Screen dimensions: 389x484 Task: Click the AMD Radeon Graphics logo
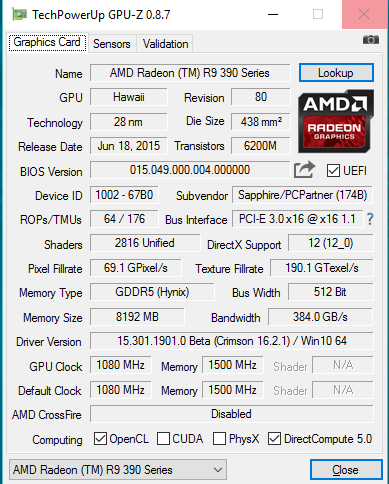(x=336, y=121)
